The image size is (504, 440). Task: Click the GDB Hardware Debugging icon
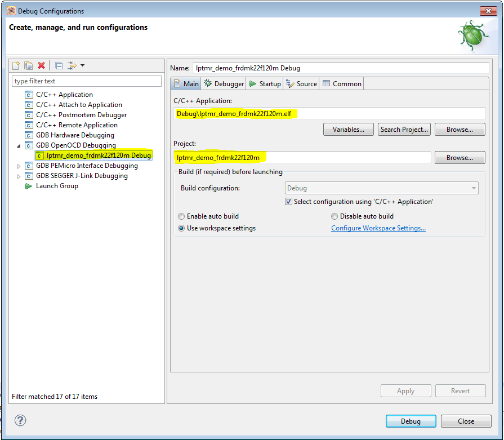pos(29,135)
